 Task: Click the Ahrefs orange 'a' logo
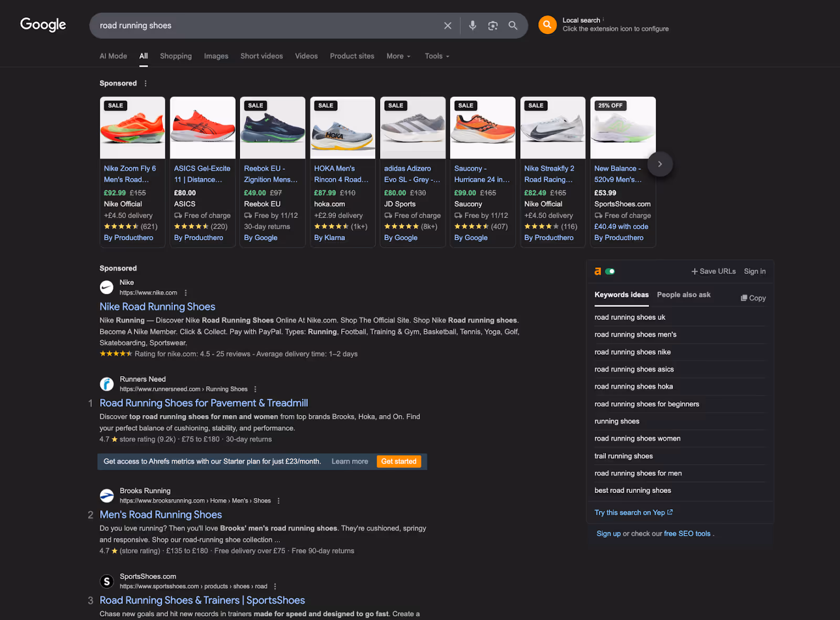597,272
